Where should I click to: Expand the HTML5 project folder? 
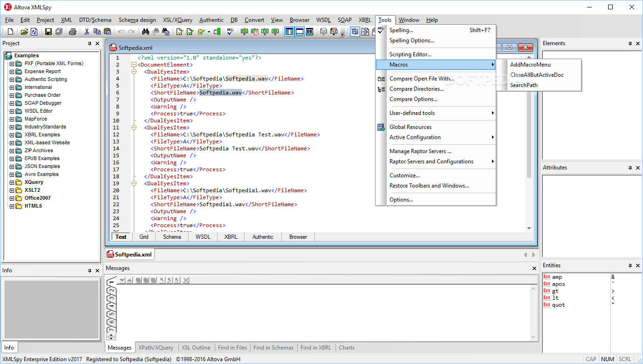[12, 206]
